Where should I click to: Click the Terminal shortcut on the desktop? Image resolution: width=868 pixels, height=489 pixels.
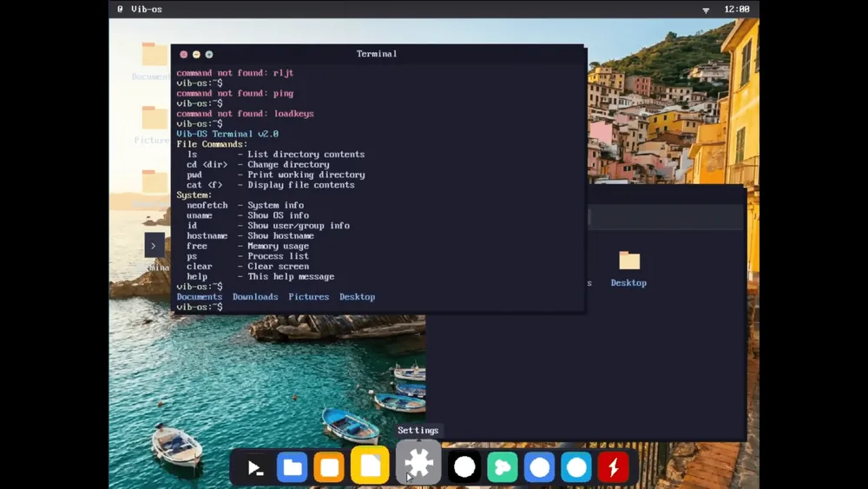click(x=155, y=246)
